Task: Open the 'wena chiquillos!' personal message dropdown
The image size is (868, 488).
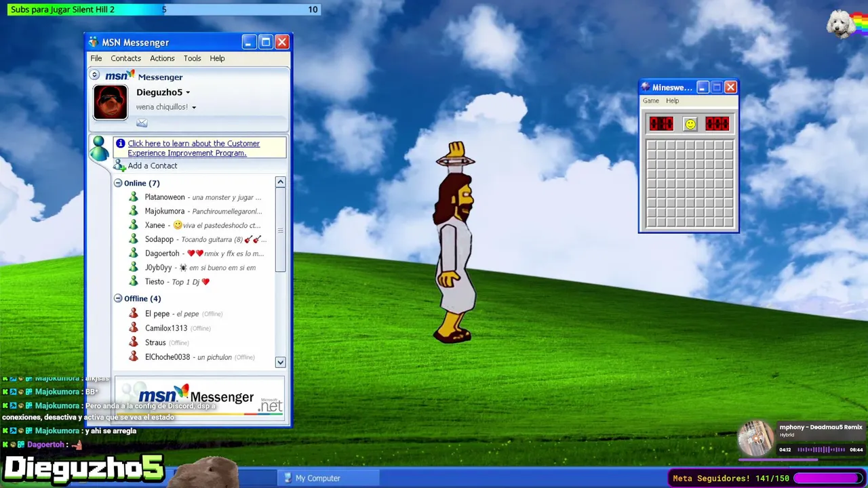Action: [194, 107]
